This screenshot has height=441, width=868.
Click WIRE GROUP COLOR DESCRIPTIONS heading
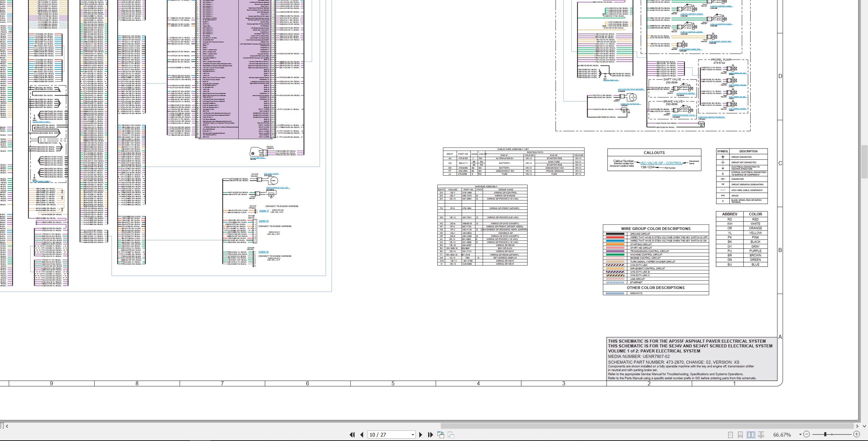[x=656, y=229]
